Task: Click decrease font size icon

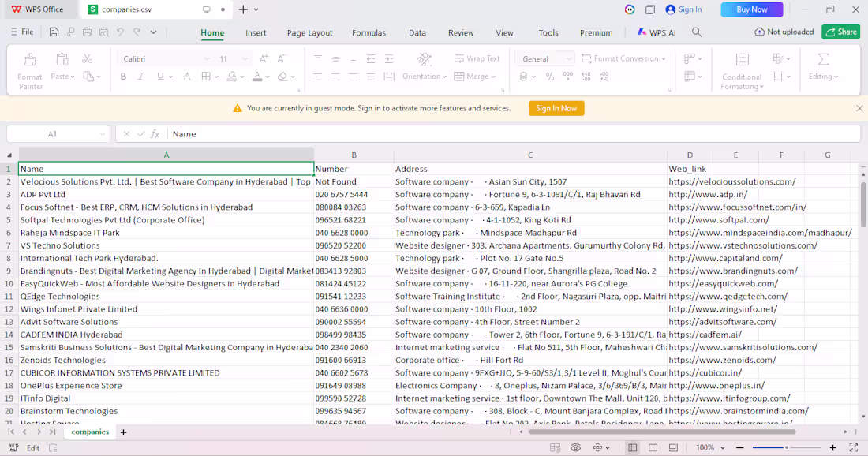Action: pyautogui.click(x=281, y=58)
